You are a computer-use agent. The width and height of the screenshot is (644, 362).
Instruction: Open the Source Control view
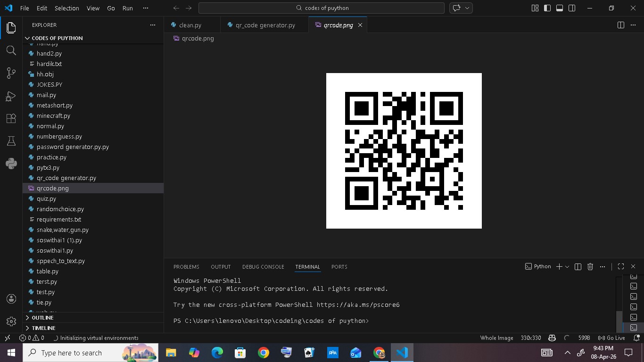pos(11,73)
